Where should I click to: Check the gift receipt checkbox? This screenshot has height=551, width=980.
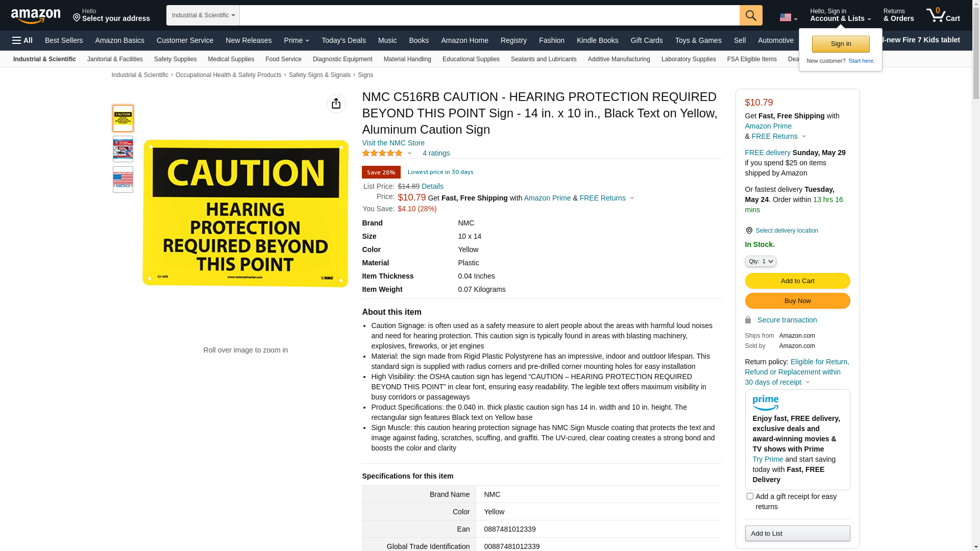750,496
